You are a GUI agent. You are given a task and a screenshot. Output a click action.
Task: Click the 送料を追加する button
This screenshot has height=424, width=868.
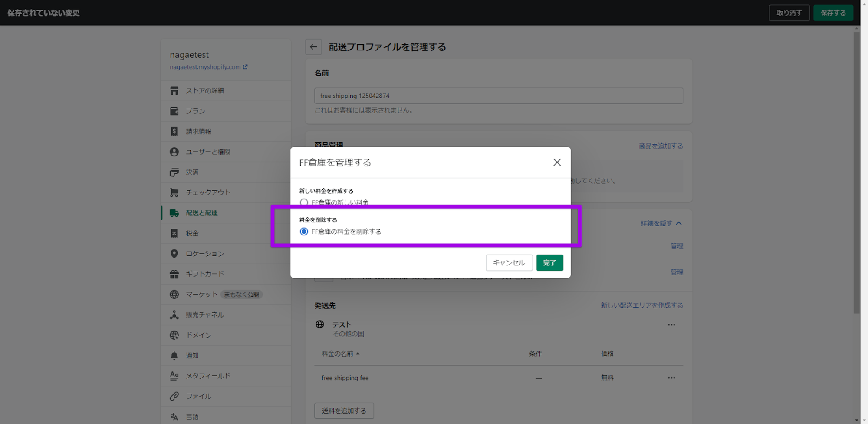[x=344, y=411]
